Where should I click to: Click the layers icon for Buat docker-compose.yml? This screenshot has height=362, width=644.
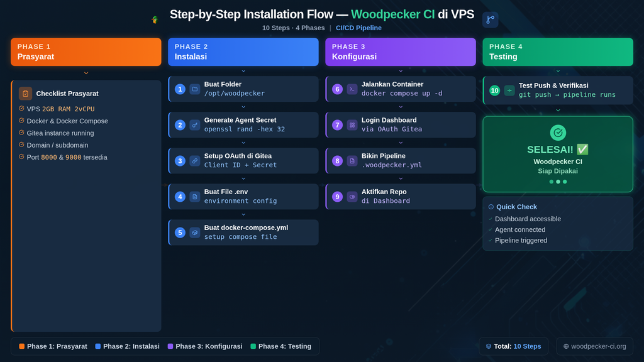[x=195, y=233]
